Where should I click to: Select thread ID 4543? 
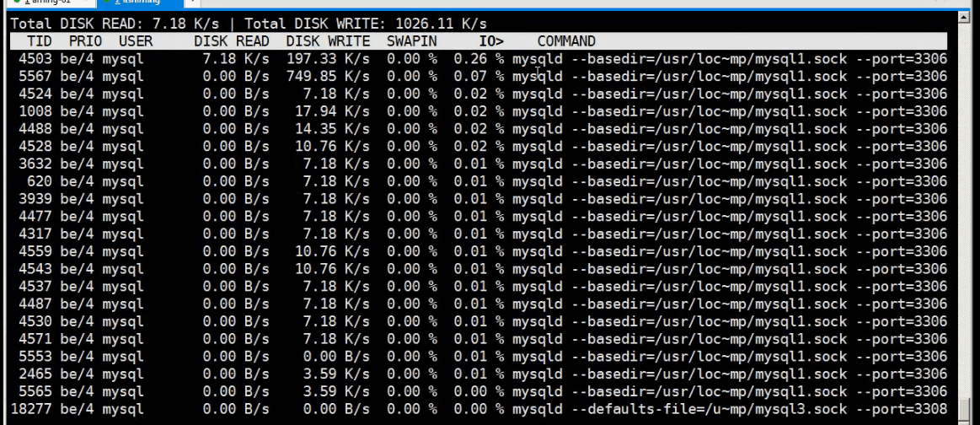tap(35, 269)
